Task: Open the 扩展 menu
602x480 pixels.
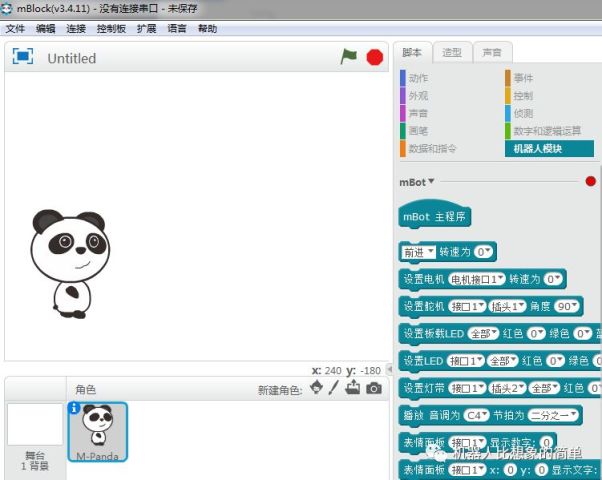Action: coord(147,29)
